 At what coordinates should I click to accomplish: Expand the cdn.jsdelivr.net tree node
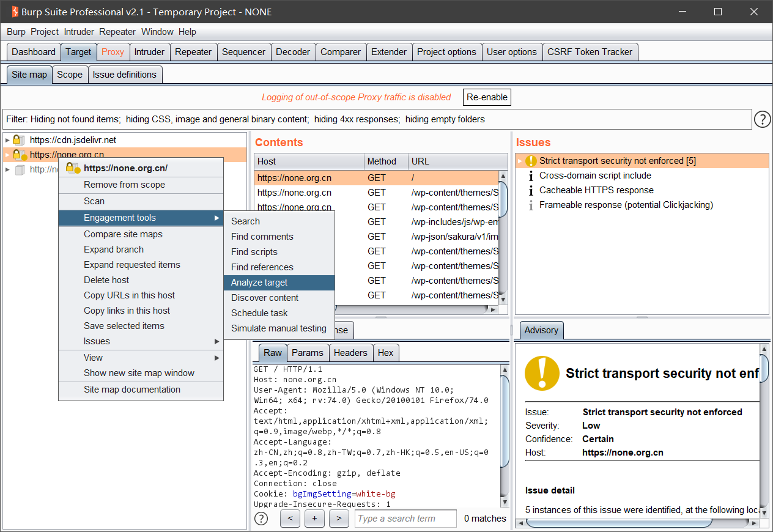[x=7, y=140]
